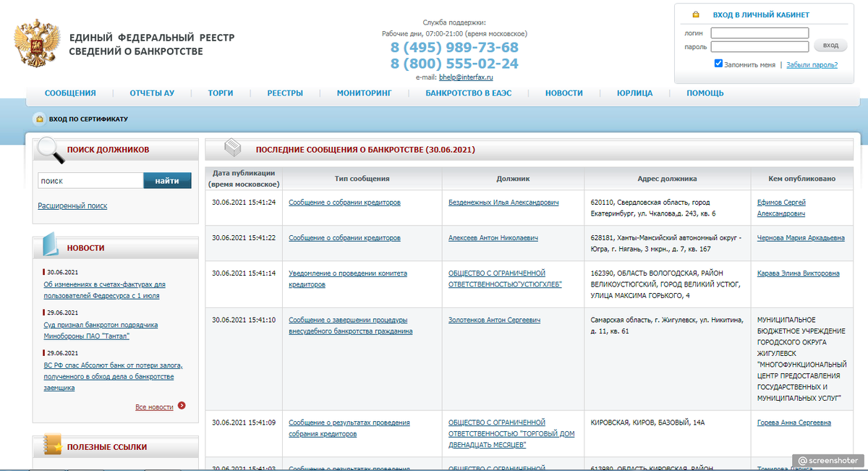Click the Кем опубликовано column header
Screen dimensions: 868x471
click(x=801, y=178)
